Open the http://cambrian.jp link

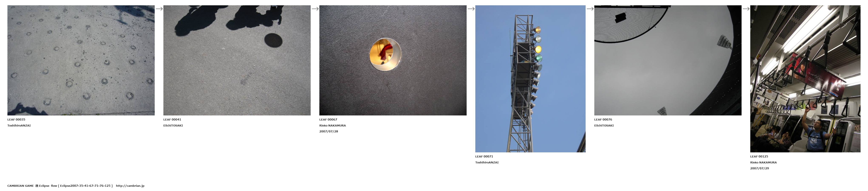[130, 186]
